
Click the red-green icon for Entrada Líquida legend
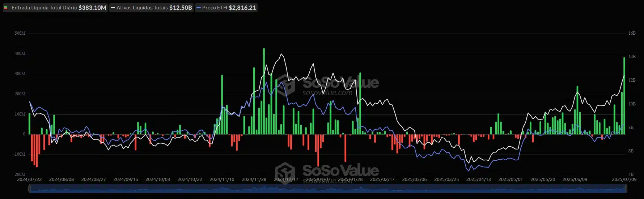(6, 8)
